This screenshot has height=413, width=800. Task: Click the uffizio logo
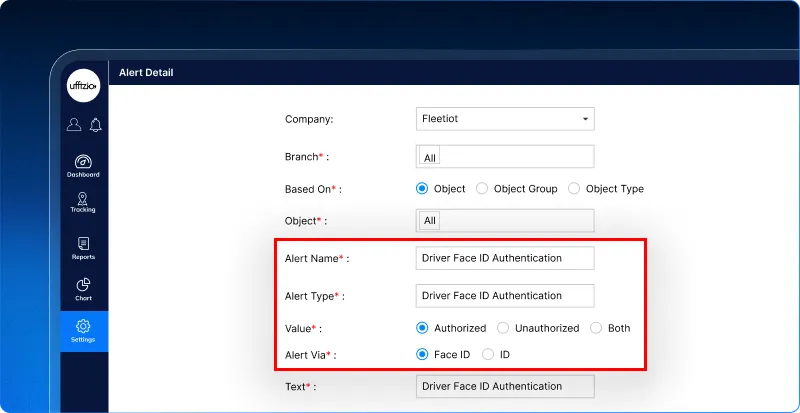point(84,86)
